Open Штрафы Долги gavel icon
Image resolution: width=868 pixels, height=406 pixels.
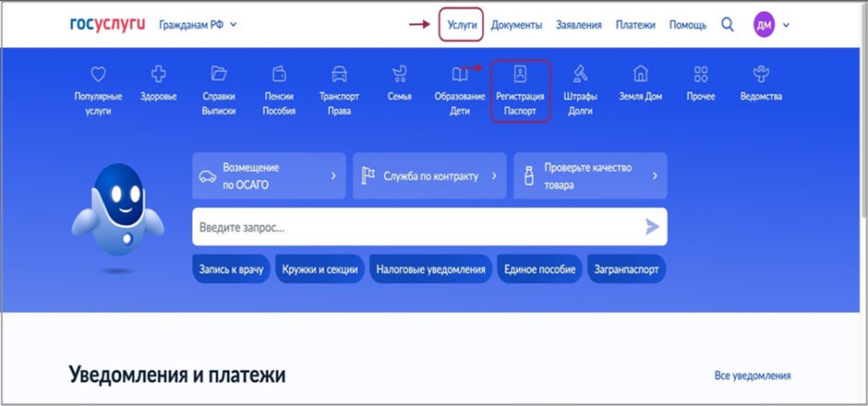coord(580,74)
